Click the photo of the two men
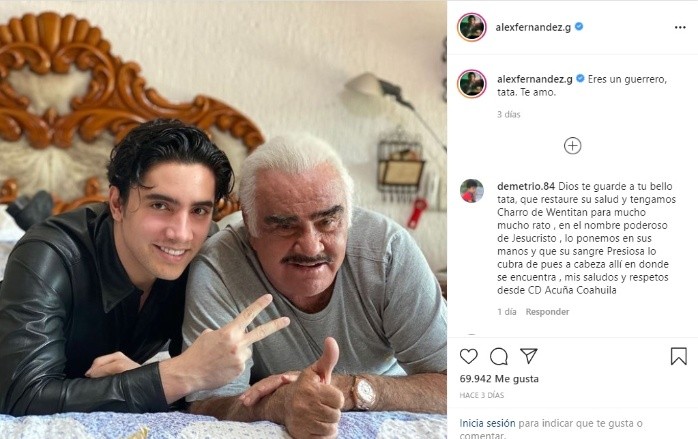 click(x=223, y=220)
